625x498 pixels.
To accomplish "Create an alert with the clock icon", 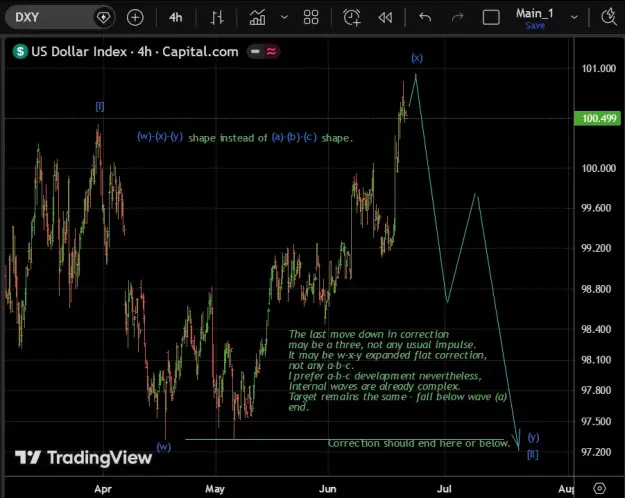I will pos(352,18).
